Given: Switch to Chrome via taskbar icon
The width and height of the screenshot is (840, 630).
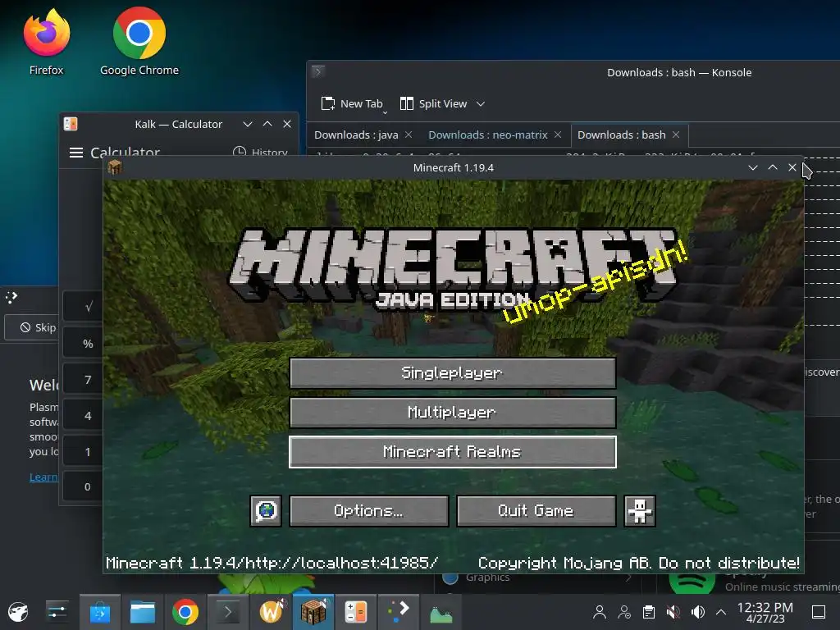Looking at the screenshot, I should [185, 612].
